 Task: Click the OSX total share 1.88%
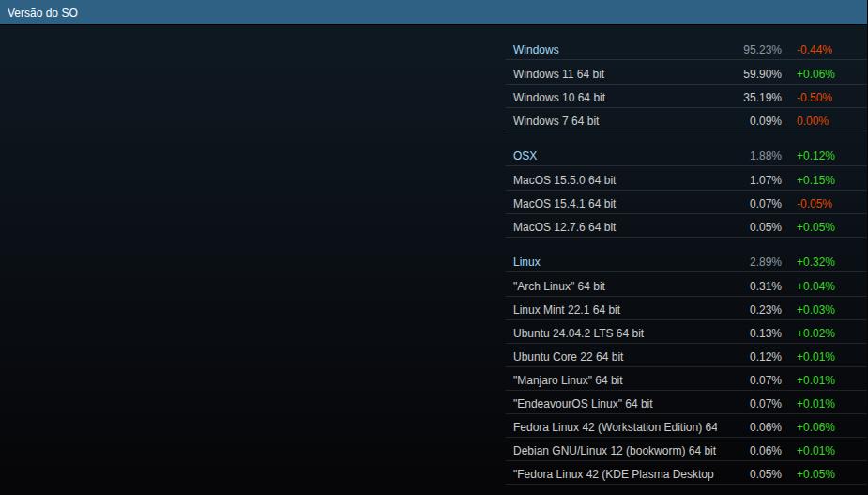pyautogui.click(x=766, y=156)
